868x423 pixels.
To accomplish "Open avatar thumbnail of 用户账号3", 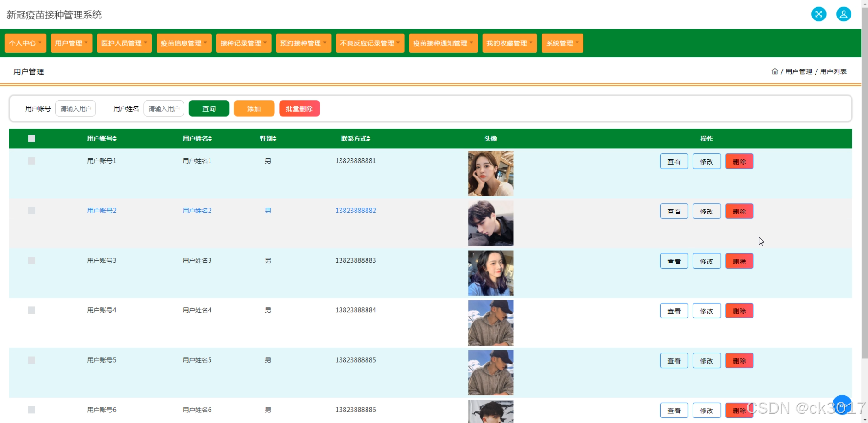I will 491,273.
